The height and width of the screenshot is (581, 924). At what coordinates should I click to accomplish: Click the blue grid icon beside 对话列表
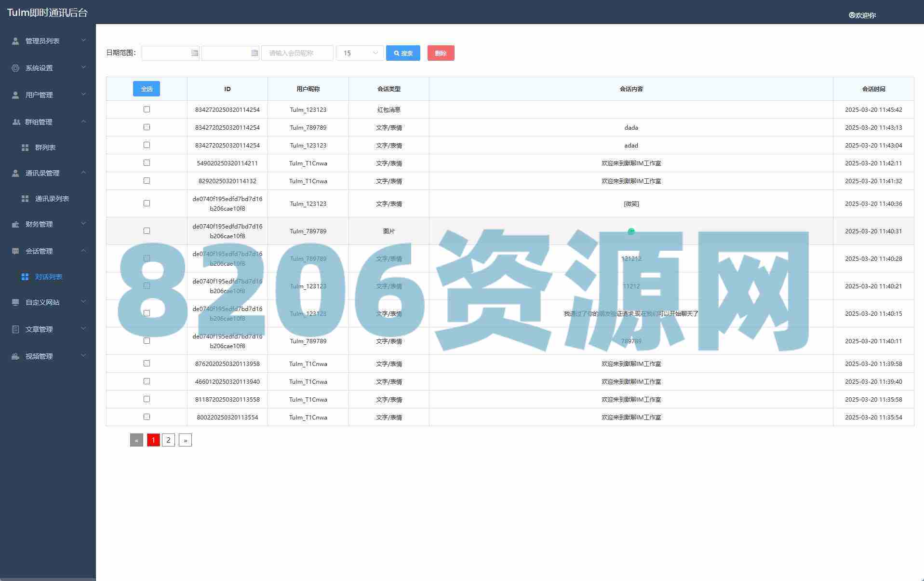[25, 277]
